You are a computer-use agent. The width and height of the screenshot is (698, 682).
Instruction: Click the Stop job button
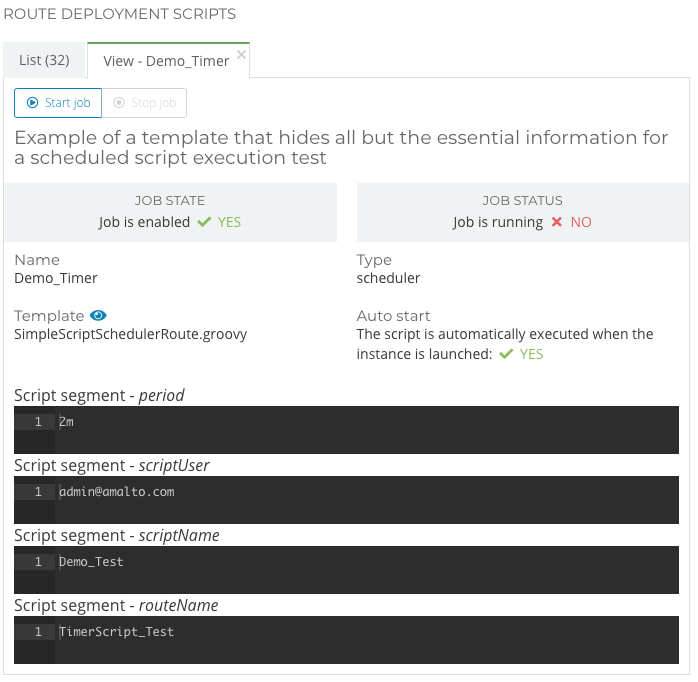pos(144,103)
